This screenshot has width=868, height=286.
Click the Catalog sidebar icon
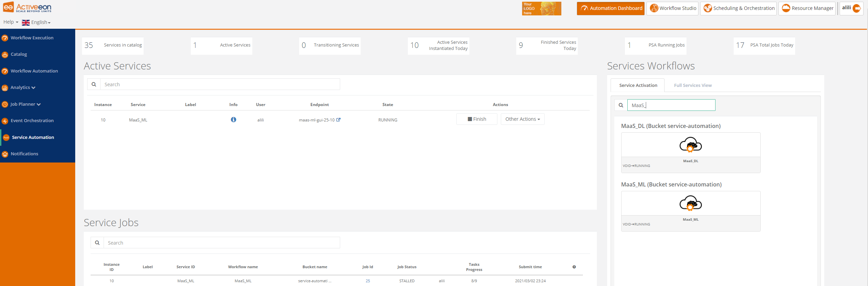point(5,55)
